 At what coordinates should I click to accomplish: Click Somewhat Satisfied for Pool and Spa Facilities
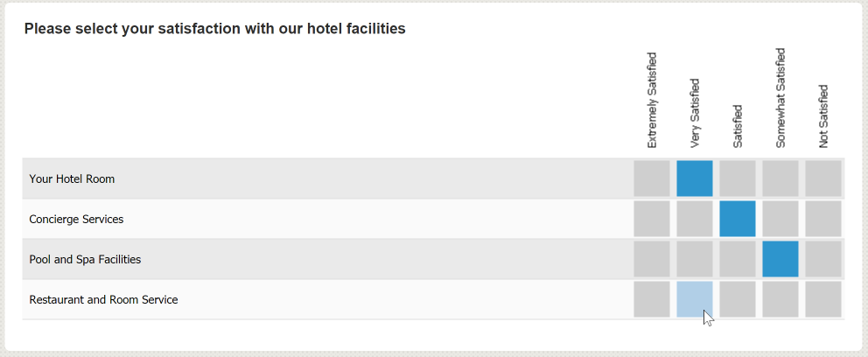pyautogui.click(x=780, y=259)
